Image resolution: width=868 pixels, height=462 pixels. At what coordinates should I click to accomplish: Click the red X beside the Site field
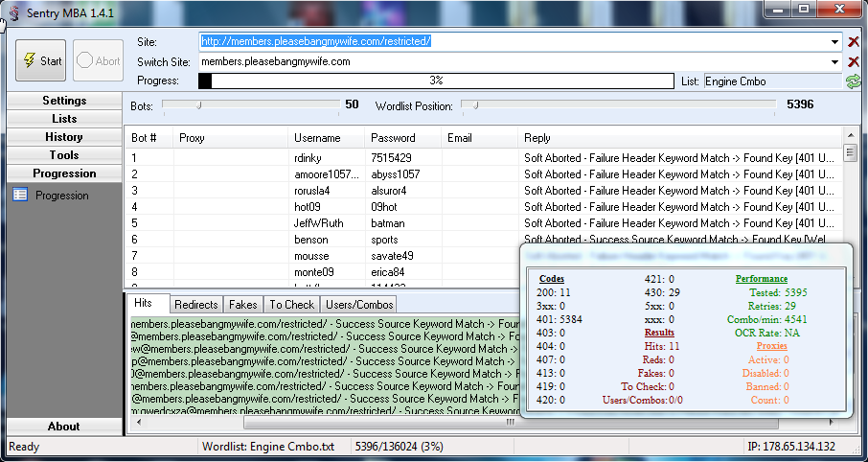coord(854,42)
